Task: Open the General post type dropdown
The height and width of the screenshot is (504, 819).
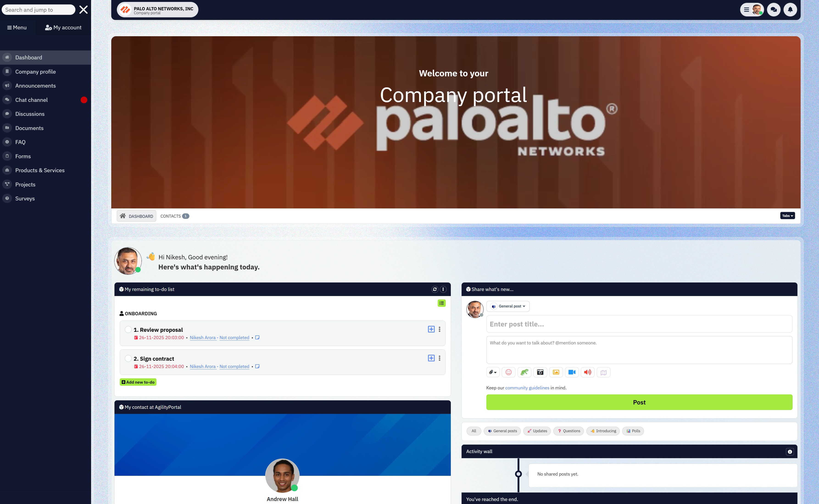Action: [508, 306]
